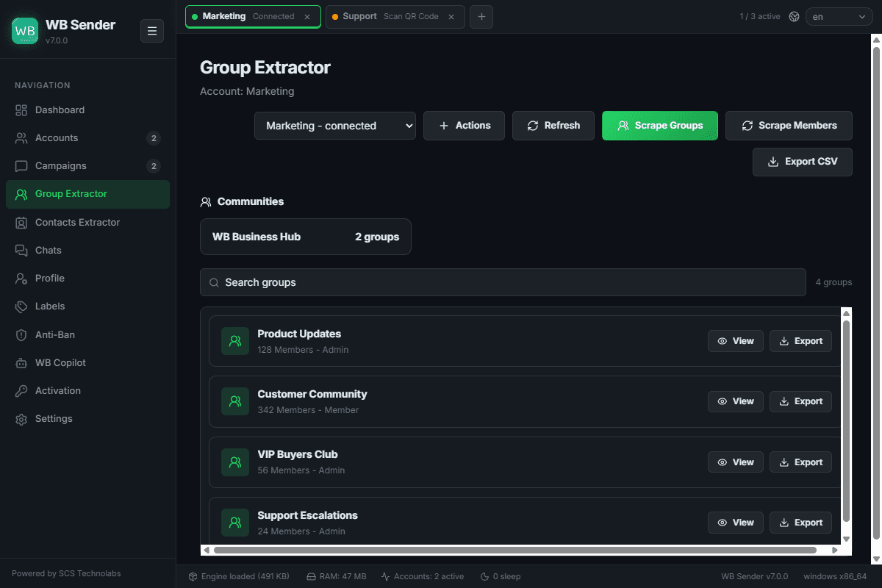The height and width of the screenshot is (588, 882).
Task: View the Product Updates group
Action: [736, 341]
